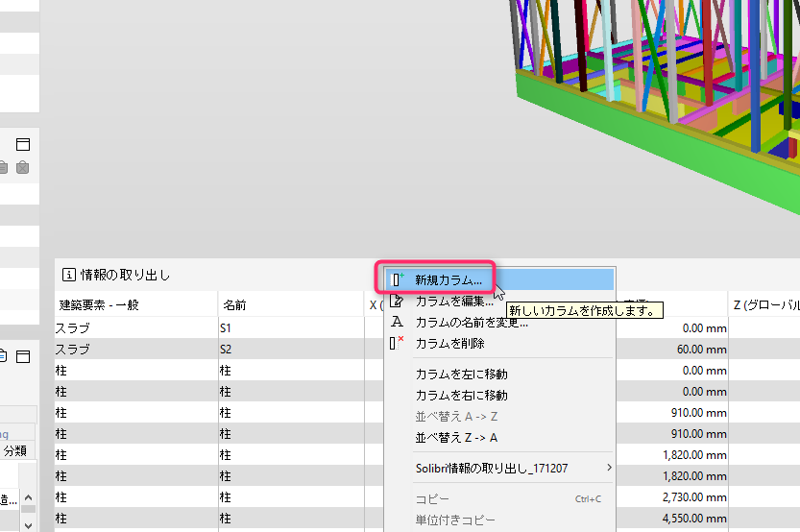The width and height of the screenshot is (800, 532).
Task: Expand the Solibri情報の取り出し_171207 submenu arrow
Action: point(609,468)
